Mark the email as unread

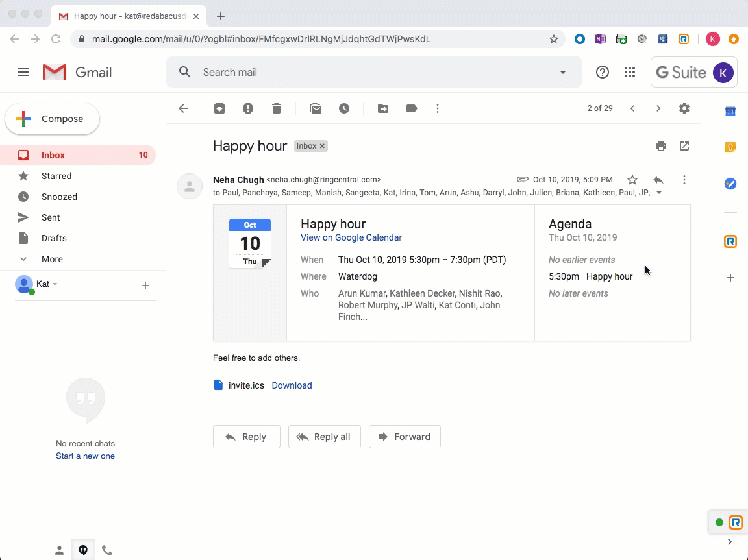pos(316,108)
